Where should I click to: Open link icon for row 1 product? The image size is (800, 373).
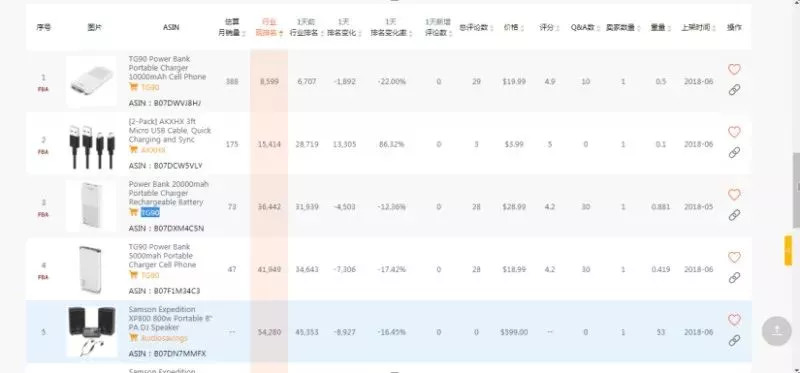(734, 90)
